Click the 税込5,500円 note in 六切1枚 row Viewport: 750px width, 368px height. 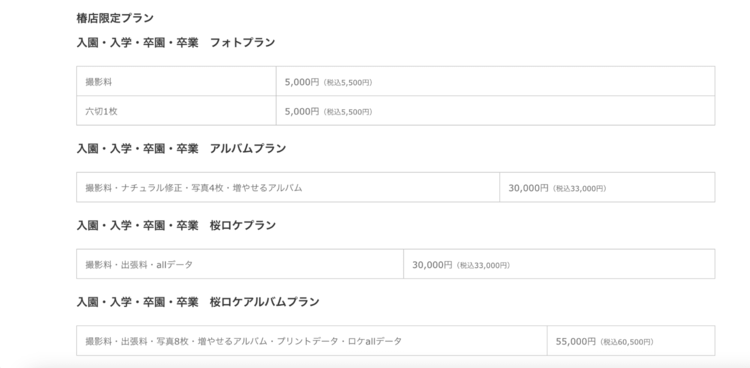(348, 112)
